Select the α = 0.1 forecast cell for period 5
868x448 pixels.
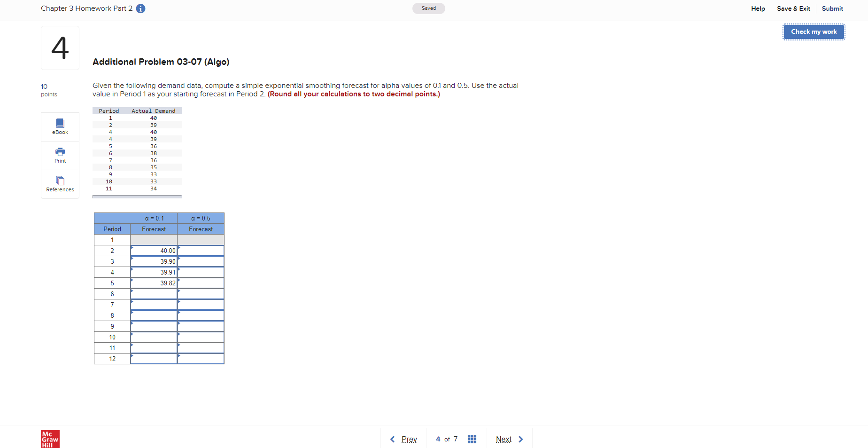click(x=154, y=283)
